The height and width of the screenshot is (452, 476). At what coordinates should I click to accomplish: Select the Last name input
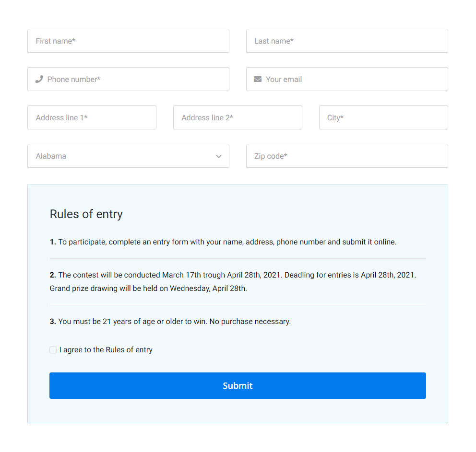pyautogui.click(x=347, y=41)
